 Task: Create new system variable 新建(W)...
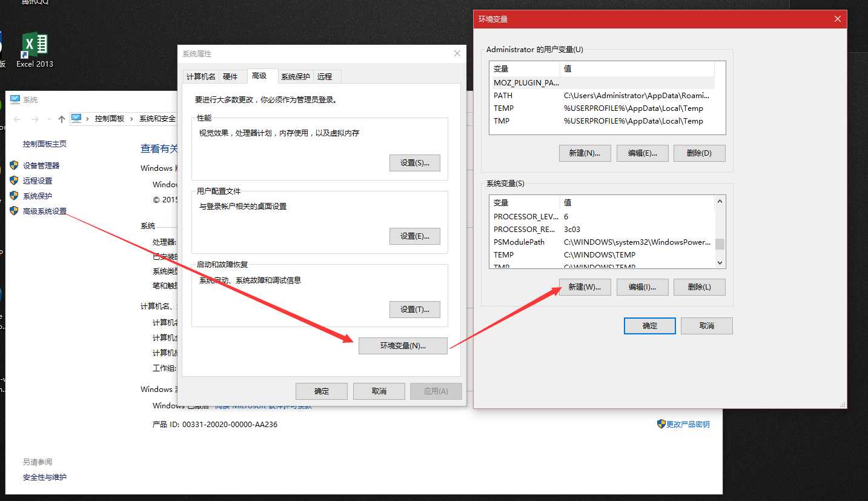[x=585, y=287]
